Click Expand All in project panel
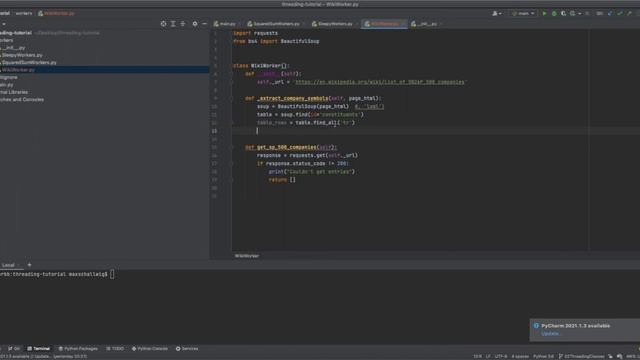This screenshot has height=360, width=640. click(x=173, y=24)
